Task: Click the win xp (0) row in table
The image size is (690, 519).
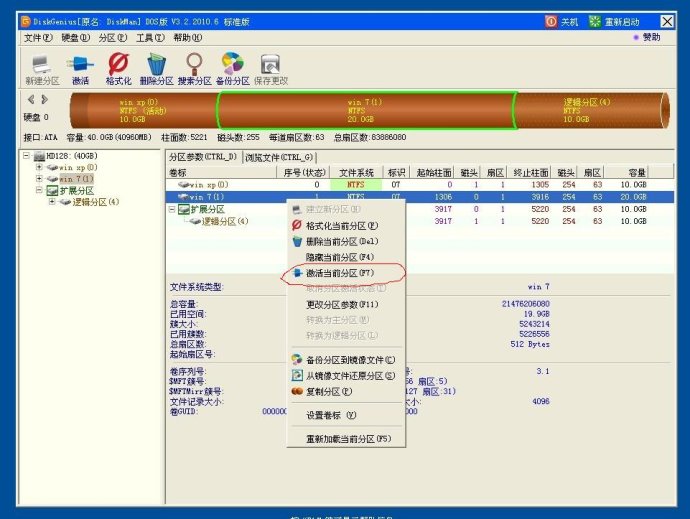Action: click(419, 184)
